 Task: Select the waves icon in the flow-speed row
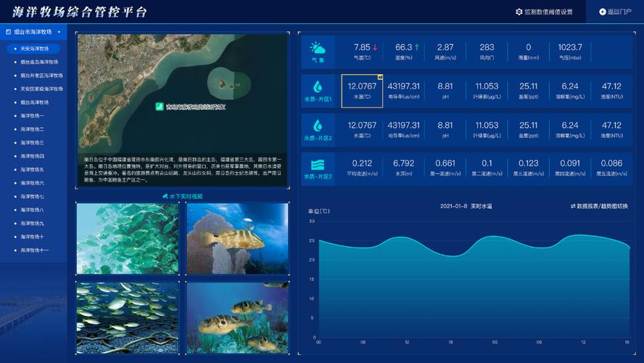pyautogui.click(x=318, y=165)
